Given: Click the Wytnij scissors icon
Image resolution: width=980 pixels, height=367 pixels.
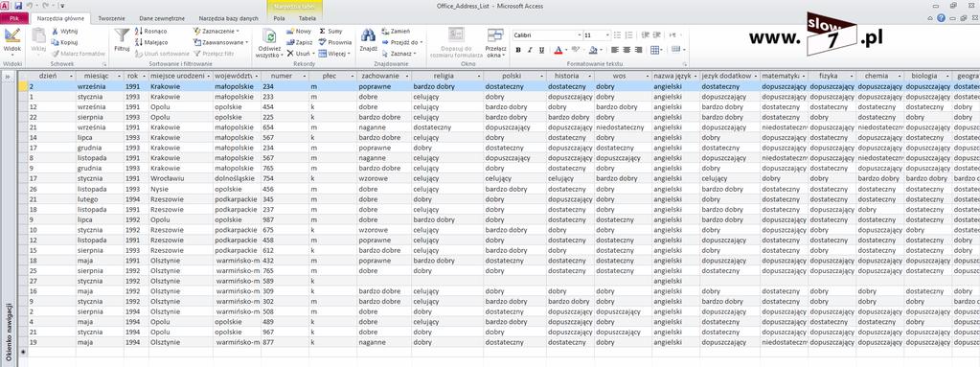Looking at the screenshot, I should click(55, 32).
